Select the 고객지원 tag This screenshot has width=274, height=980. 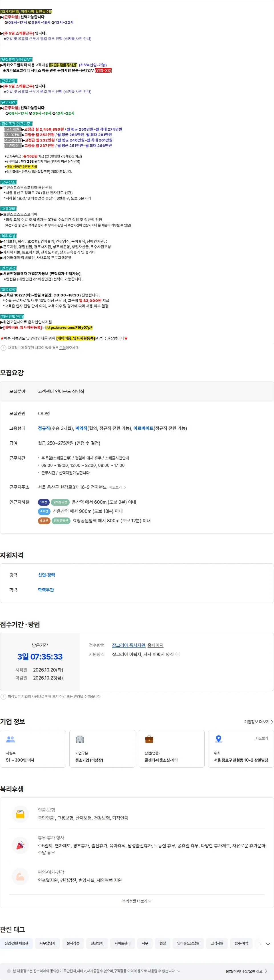coord(217,943)
